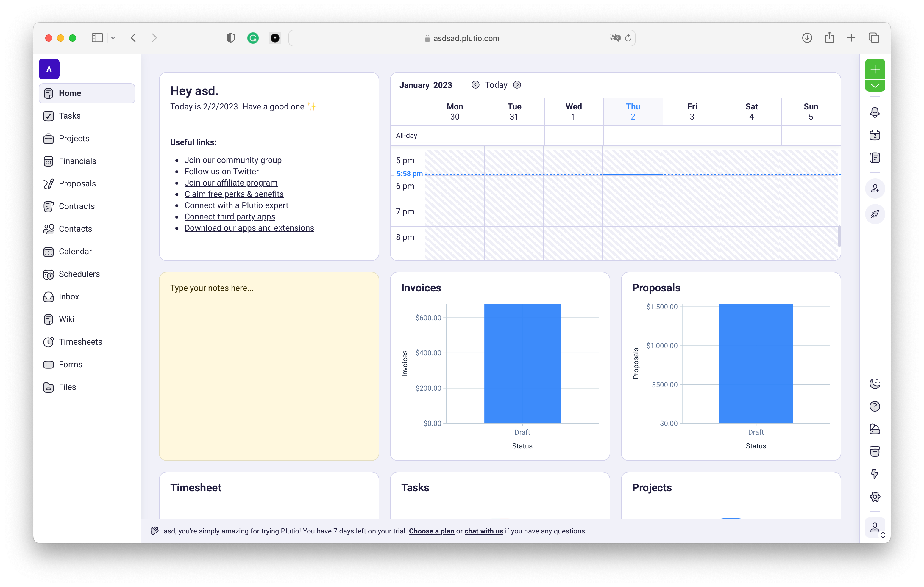Image resolution: width=924 pixels, height=587 pixels.
Task: Open the Forms section
Action: pyautogui.click(x=70, y=364)
